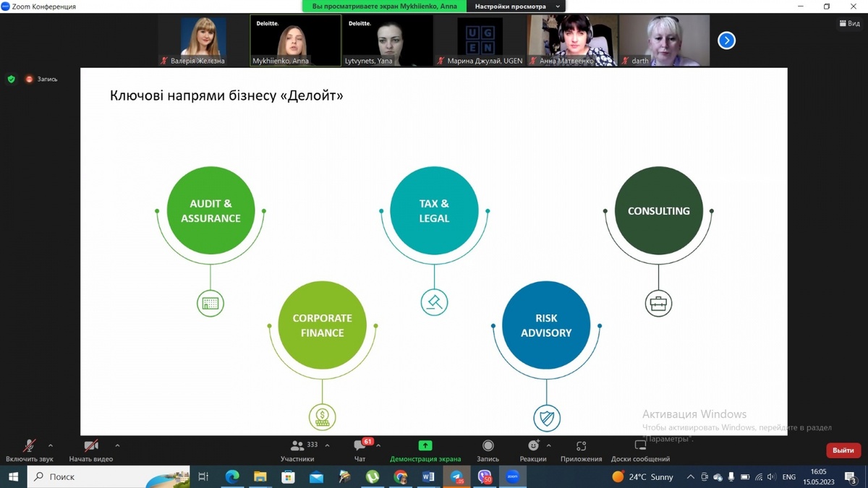This screenshot has height=488, width=868.
Task: Click the calculator icon below Audit & Assurance
Action: [x=210, y=303]
